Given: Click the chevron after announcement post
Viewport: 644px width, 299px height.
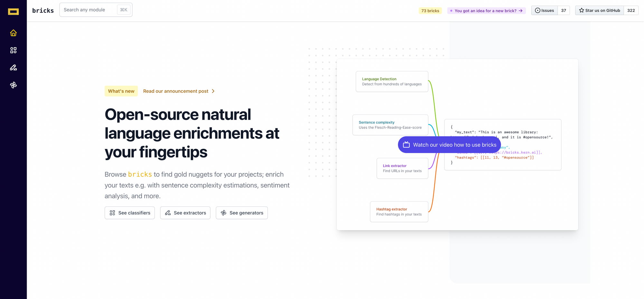Looking at the screenshot, I should (x=213, y=91).
